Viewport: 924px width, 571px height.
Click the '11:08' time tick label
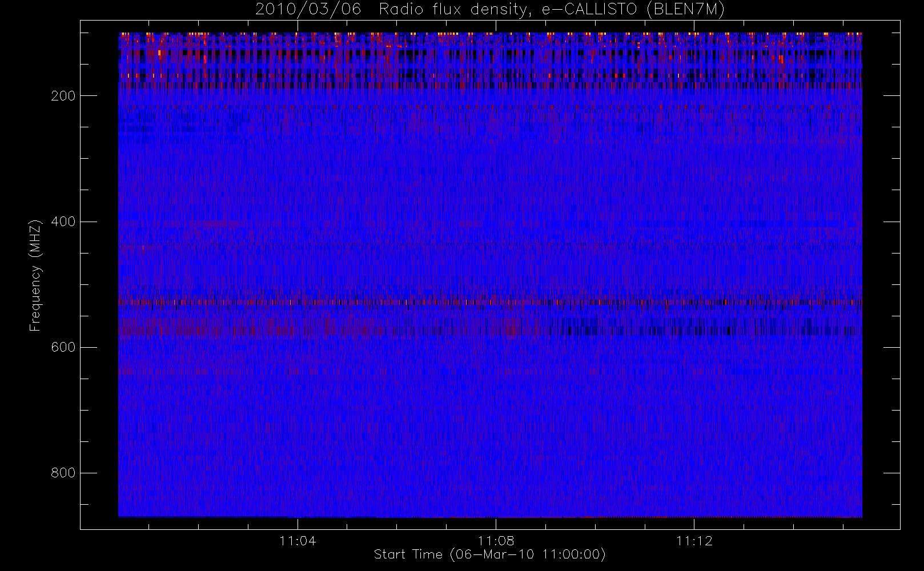pyautogui.click(x=496, y=541)
